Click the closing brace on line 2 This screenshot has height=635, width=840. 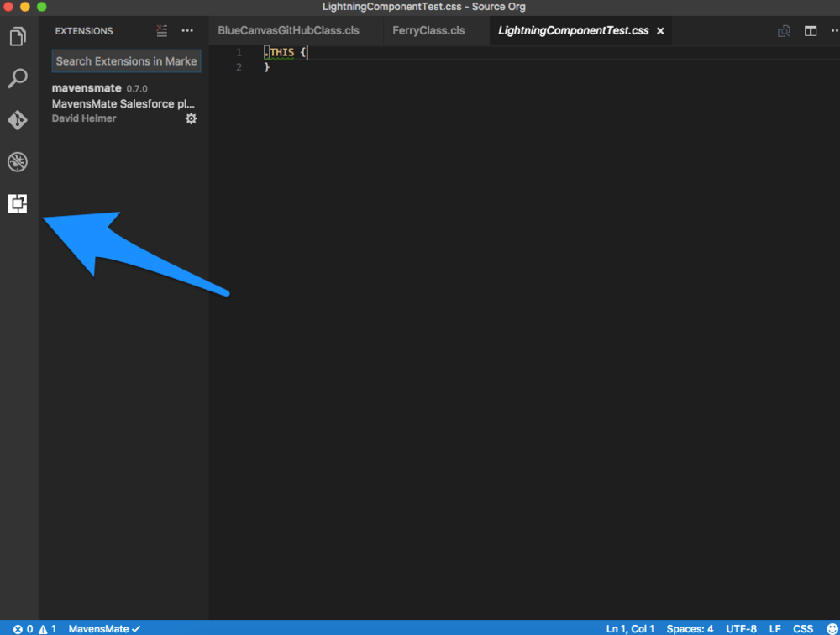[x=266, y=67]
